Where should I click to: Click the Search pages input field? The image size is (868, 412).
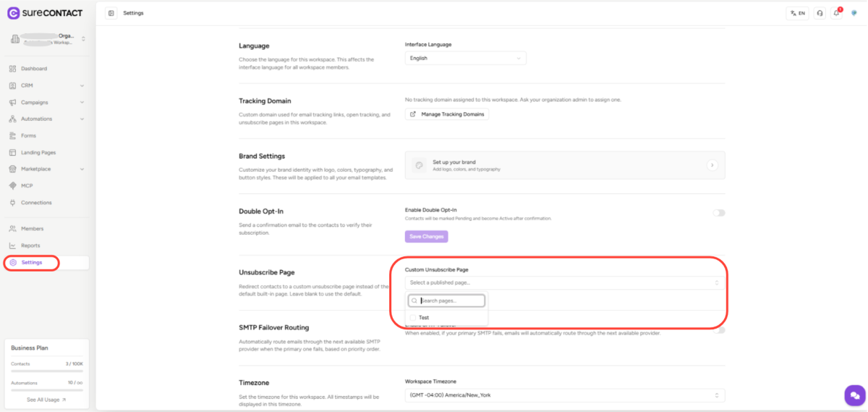point(451,300)
